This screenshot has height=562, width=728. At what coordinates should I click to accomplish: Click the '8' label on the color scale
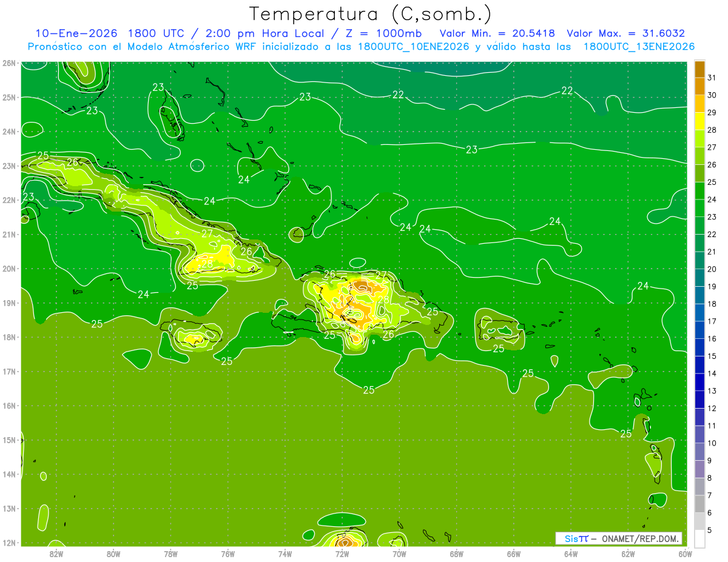coord(710,478)
